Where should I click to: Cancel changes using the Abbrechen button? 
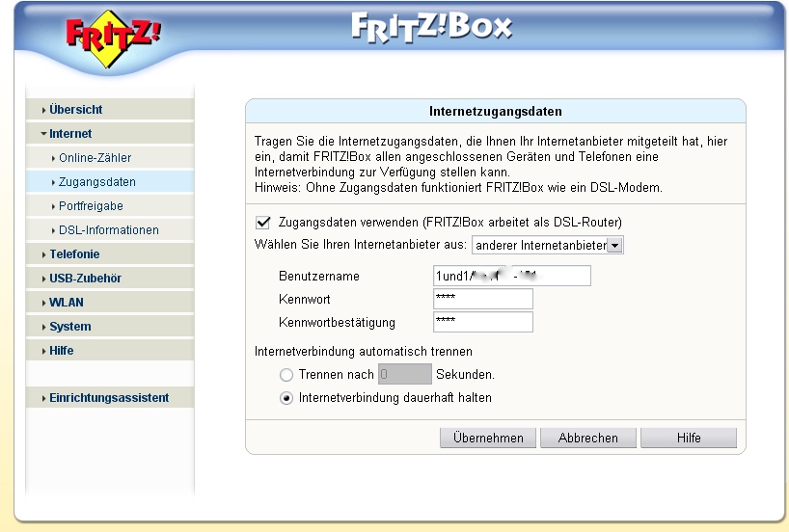tap(588, 438)
